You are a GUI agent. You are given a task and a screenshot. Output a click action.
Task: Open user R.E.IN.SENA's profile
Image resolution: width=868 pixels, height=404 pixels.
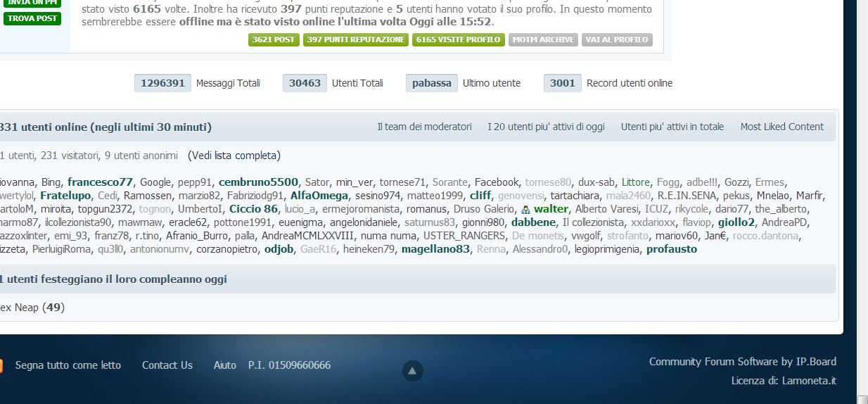coord(687,196)
